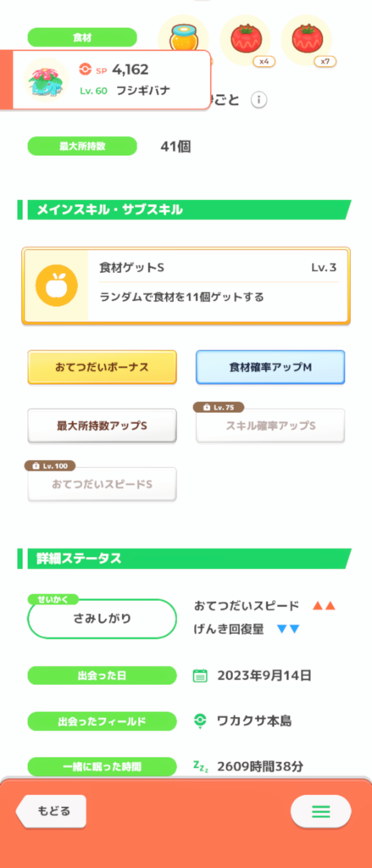The image size is (372, 868).
Task: Tap the apple main skill icon
Action: pos(56,286)
